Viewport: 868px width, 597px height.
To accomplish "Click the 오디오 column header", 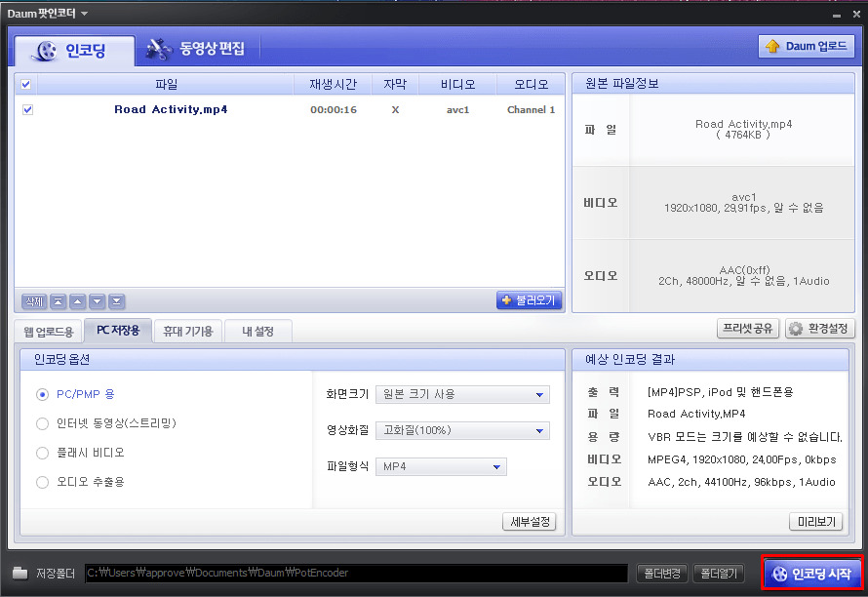I will click(x=531, y=84).
